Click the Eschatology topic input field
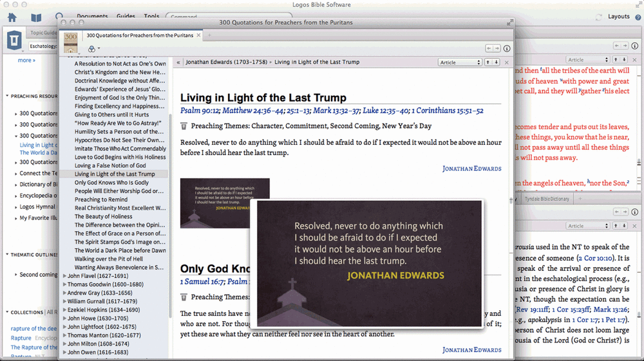644x361 pixels. [x=43, y=46]
